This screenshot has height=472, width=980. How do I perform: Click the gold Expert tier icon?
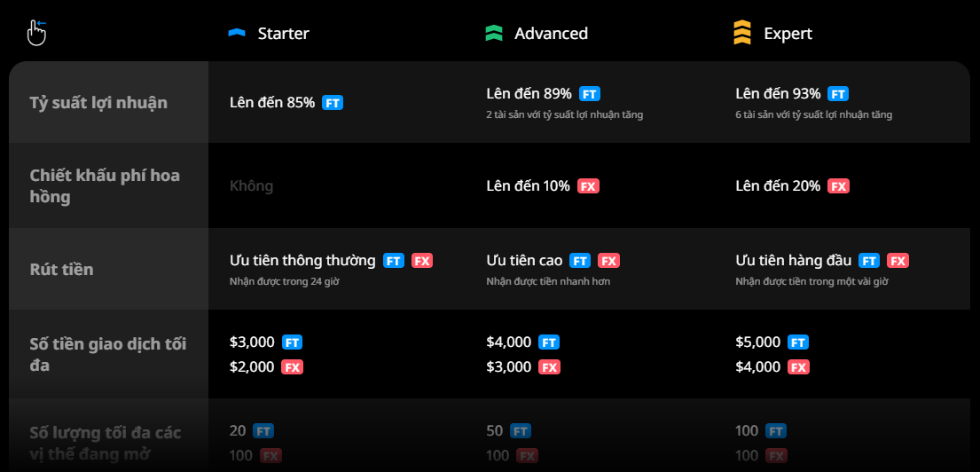point(742,33)
